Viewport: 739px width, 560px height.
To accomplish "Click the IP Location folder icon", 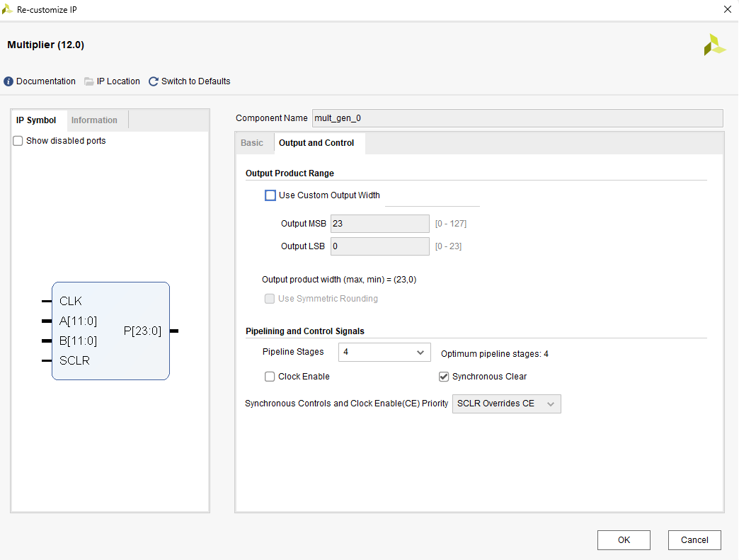I will (88, 81).
